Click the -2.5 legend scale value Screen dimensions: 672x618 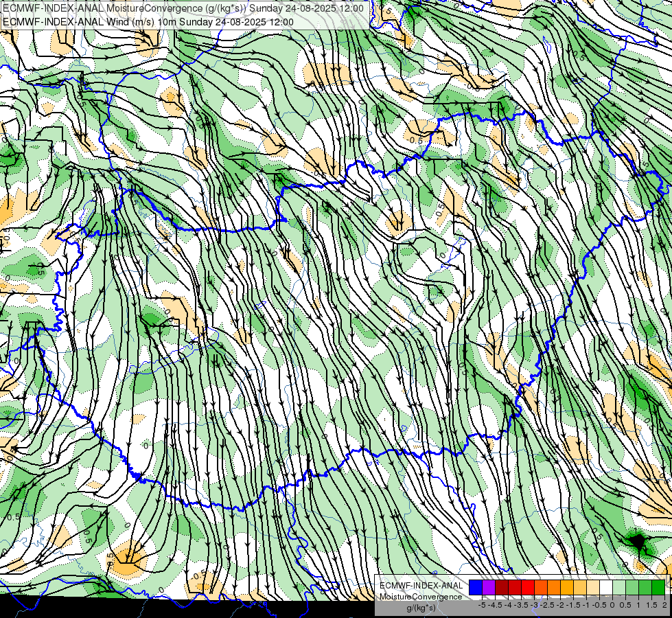point(547,605)
